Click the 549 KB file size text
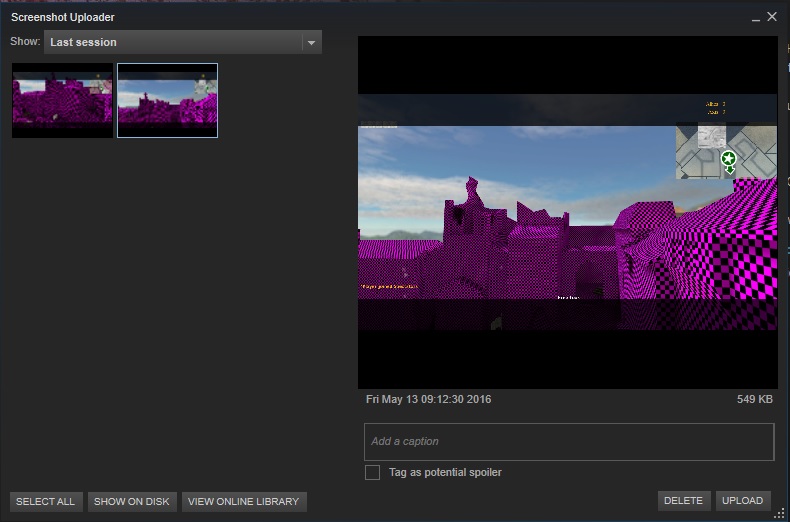The image size is (790, 522). [x=754, y=400]
